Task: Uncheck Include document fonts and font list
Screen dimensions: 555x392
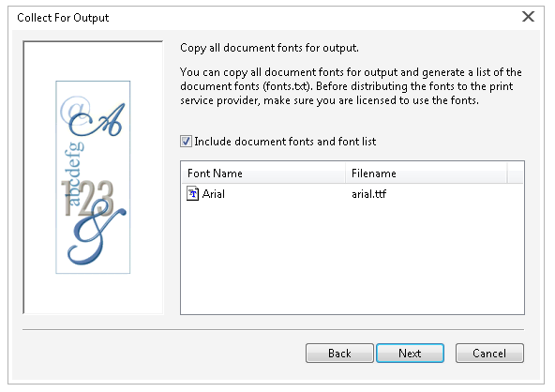Action: (x=186, y=142)
